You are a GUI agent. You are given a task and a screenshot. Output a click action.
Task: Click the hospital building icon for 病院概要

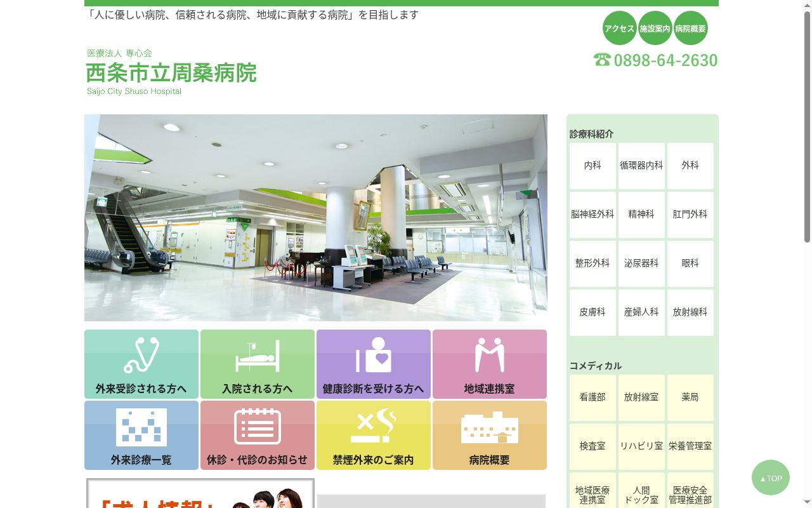pos(490,427)
